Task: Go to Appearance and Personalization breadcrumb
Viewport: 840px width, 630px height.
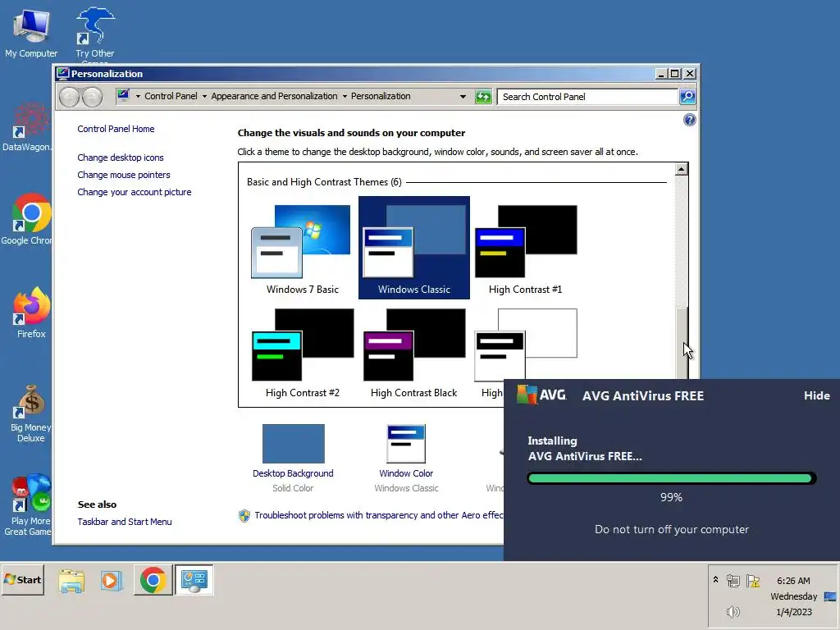Action: pyautogui.click(x=274, y=96)
